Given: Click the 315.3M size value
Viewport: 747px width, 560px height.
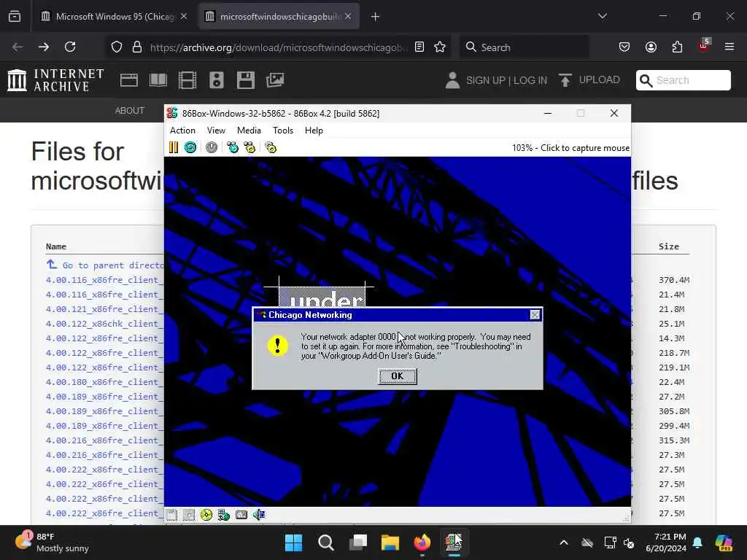Looking at the screenshot, I should click(674, 440).
